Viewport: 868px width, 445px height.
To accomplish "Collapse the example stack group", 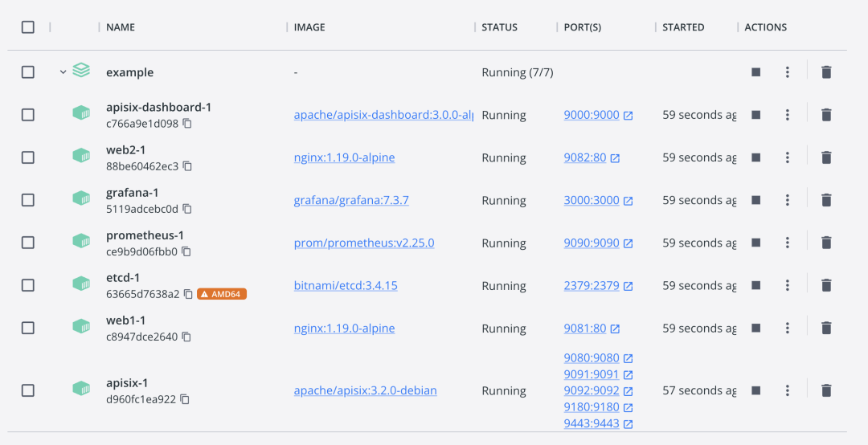I will coord(63,72).
